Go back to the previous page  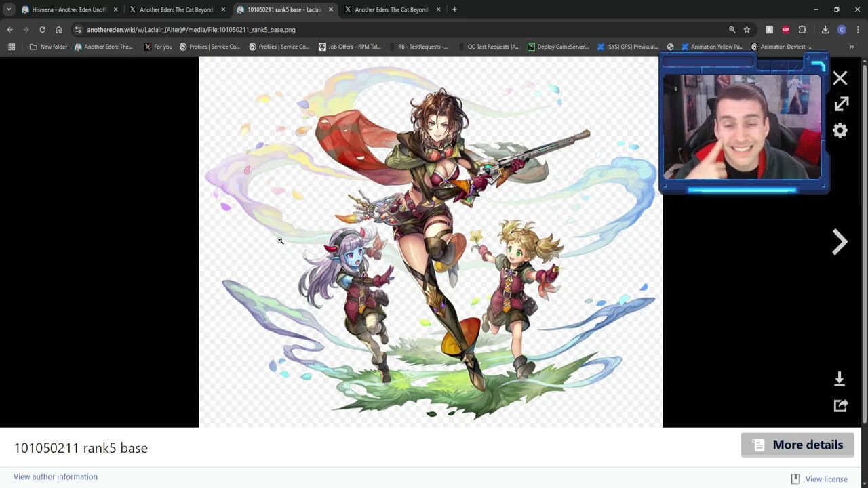point(9,30)
